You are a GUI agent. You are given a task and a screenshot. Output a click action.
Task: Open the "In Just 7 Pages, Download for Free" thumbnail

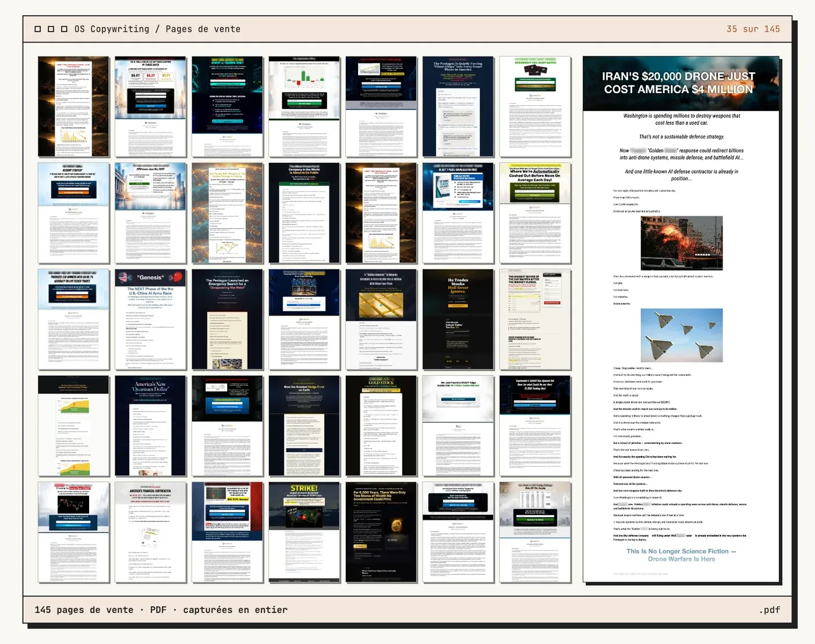[x=458, y=213]
